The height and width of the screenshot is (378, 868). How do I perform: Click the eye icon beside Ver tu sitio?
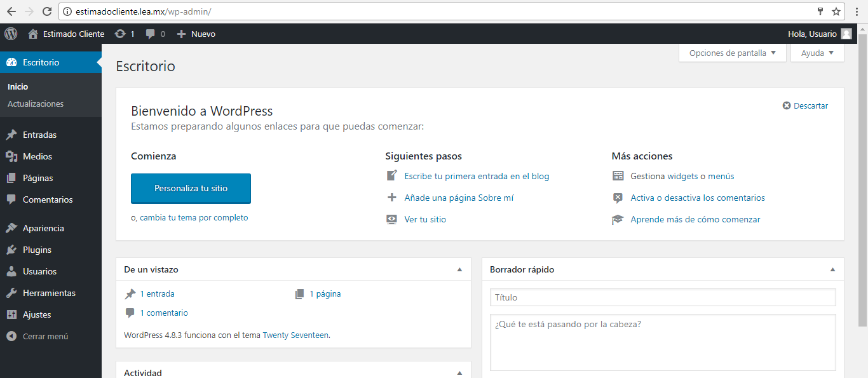[391, 219]
